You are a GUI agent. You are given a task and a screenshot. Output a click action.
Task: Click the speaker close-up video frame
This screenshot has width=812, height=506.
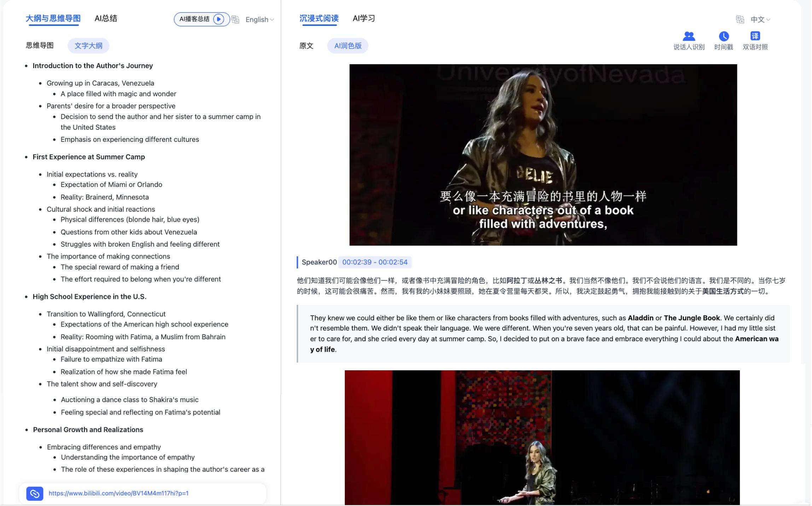pyautogui.click(x=543, y=155)
